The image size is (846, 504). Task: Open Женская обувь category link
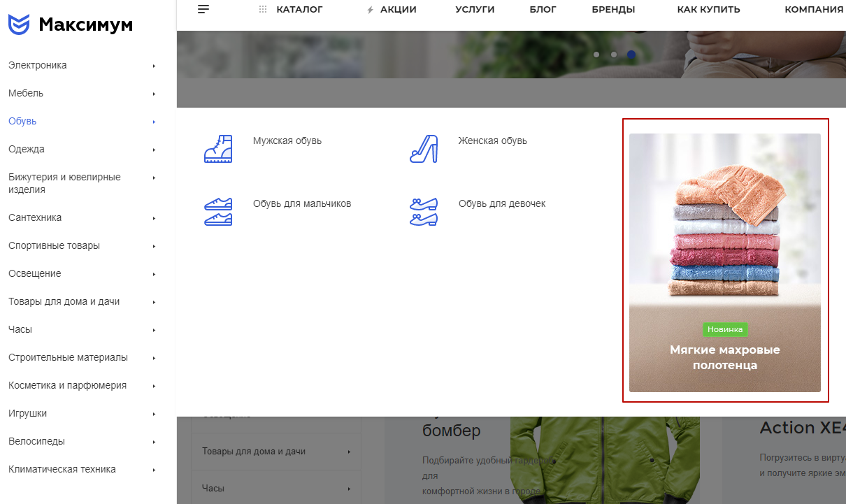click(x=493, y=141)
